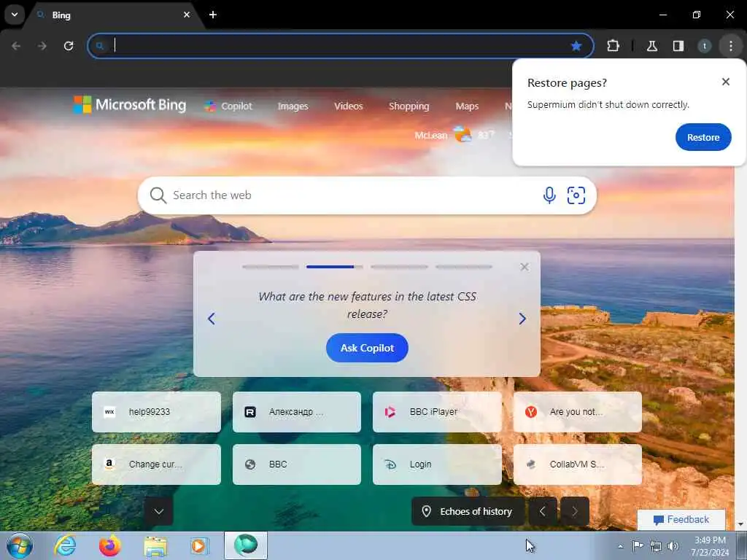
Task: Jump to fourth suggestion progress segment
Action: click(463, 267)
